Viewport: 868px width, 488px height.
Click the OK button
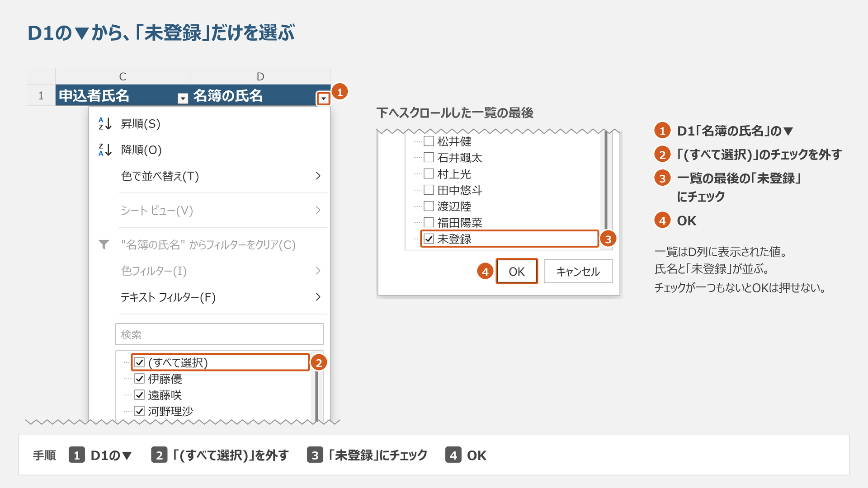pyautogui.click(x=517, y=271)
